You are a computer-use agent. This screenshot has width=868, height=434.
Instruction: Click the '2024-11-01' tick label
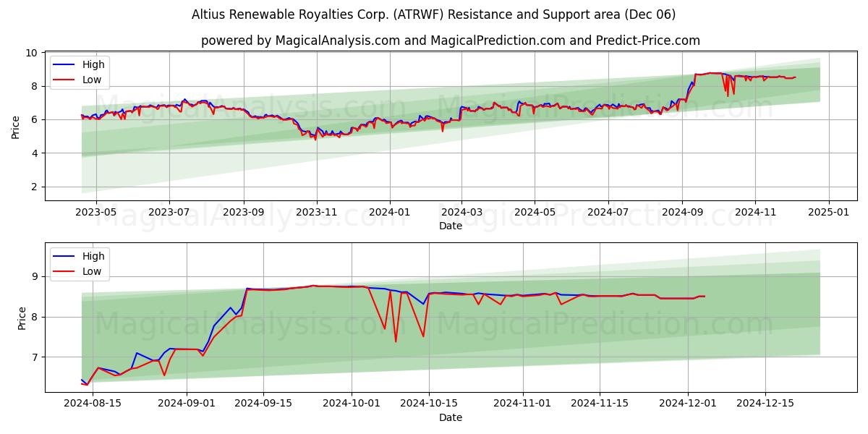pos(522,404)
